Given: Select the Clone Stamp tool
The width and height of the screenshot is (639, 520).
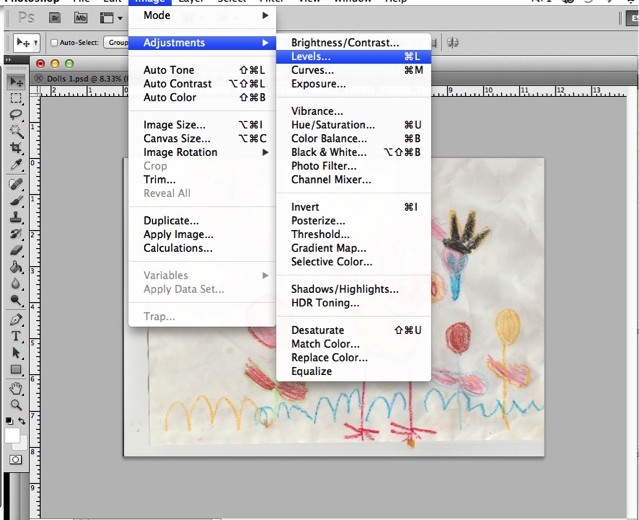Looking at the screenshot, I should pos(16,217).
